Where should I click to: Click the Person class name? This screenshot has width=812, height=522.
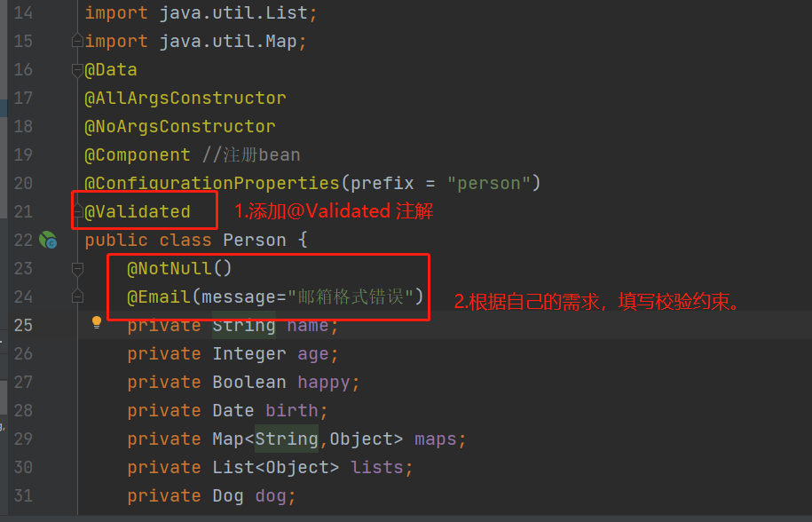point(254,240)
